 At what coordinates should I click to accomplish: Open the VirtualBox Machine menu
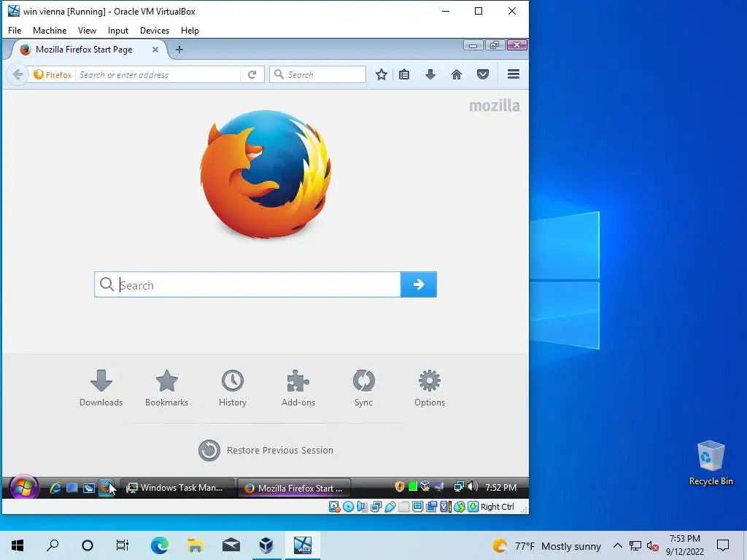coord(50,31)
